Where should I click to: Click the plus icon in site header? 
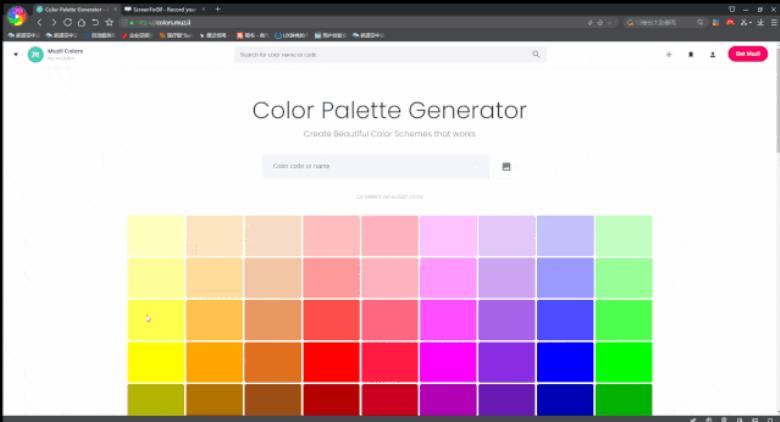click(x=669, y=54)
